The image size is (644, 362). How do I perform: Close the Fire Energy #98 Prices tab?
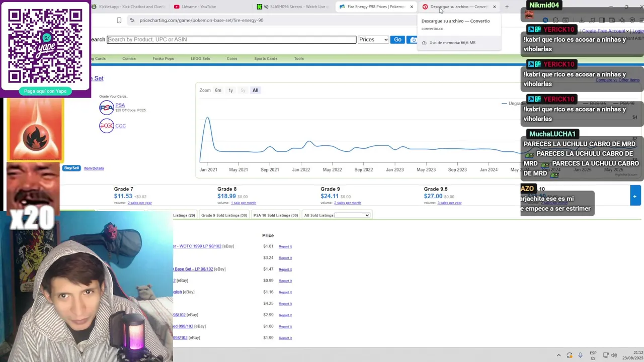[x=412, y=7]
